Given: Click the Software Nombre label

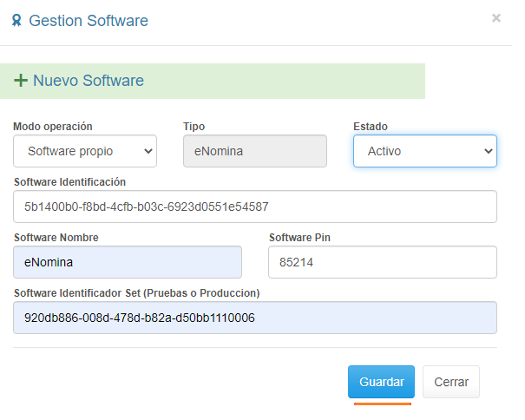Looking at the screenshot, I should [56, 238].
